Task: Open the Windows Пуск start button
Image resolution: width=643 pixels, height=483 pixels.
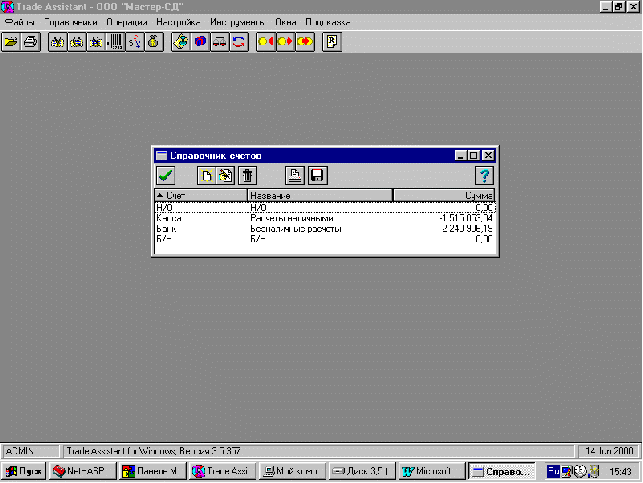Action: point(24,472)
